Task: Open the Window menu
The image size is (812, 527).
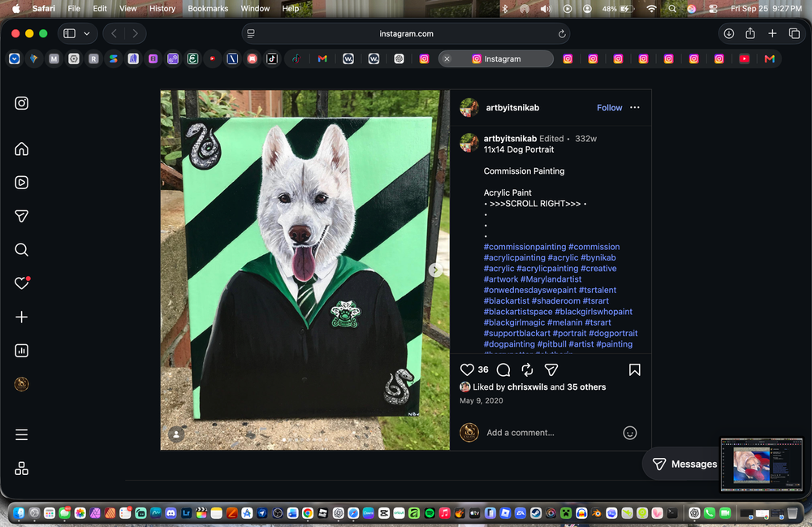Action: [x=255, y=8]
